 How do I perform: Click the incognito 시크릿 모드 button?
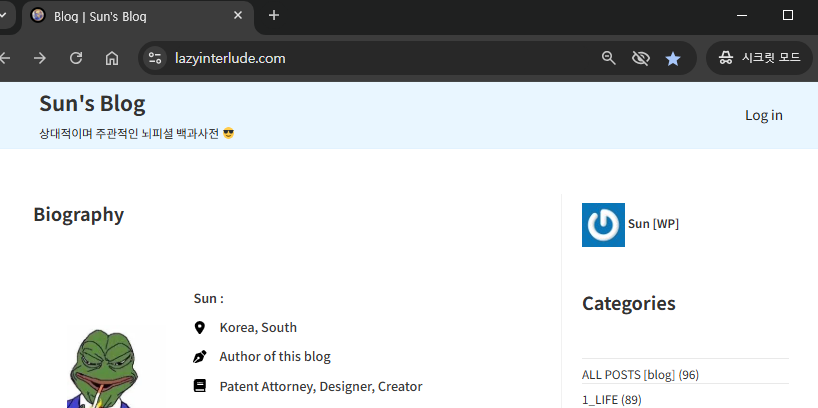coord(760,58)
